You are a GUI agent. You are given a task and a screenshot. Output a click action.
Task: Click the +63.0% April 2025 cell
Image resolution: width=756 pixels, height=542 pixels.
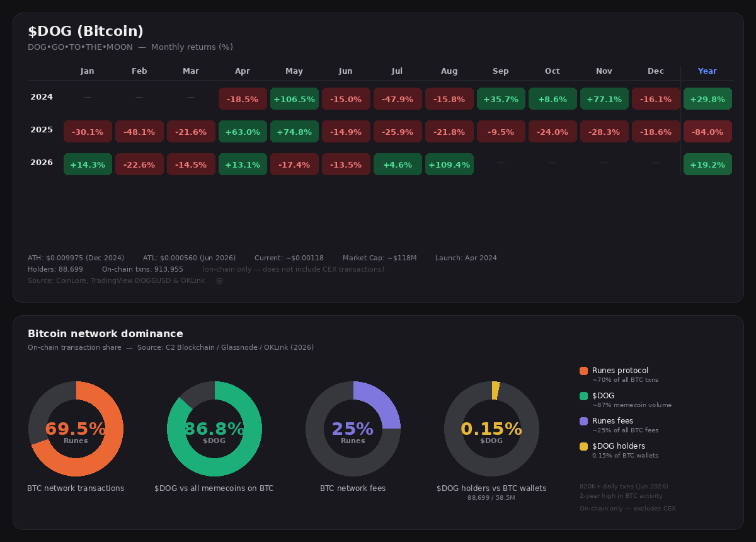[243, 132]
